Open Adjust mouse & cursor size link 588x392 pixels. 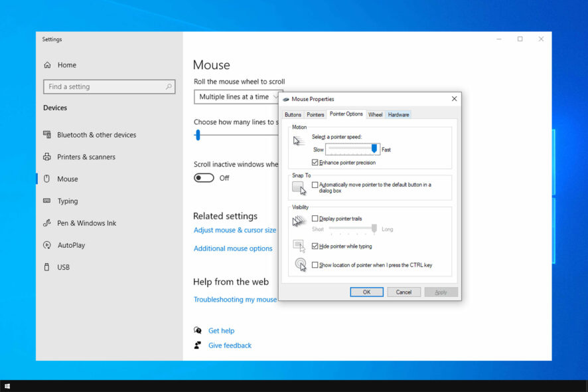(235, 230)
